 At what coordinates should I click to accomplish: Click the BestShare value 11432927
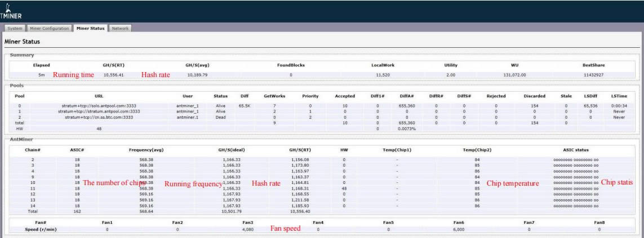coord(594,74)
